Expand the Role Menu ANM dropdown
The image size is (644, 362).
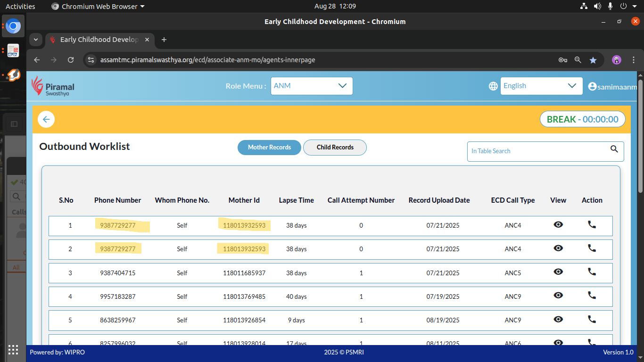pyautogui.click(x=311, y=86)
